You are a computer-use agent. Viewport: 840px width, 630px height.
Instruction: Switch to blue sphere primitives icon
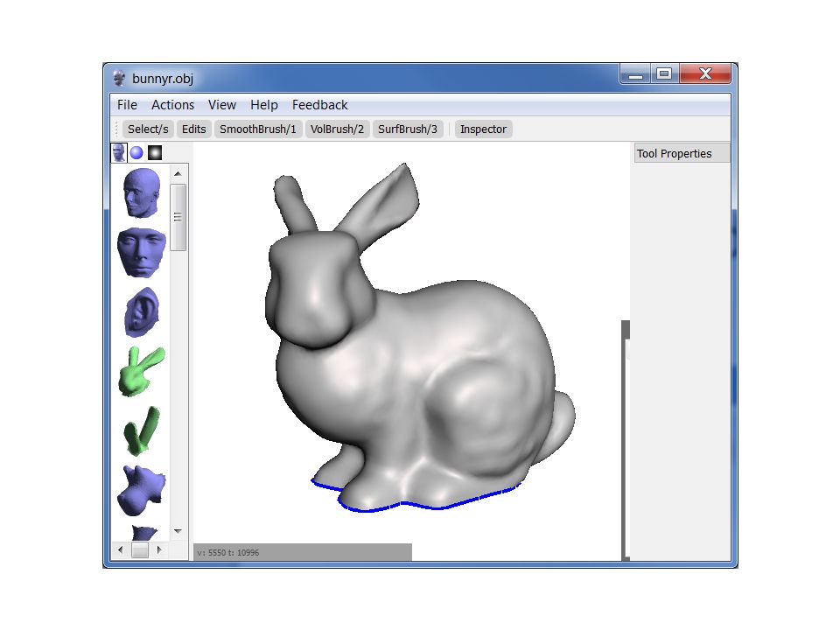click(136, 152)
